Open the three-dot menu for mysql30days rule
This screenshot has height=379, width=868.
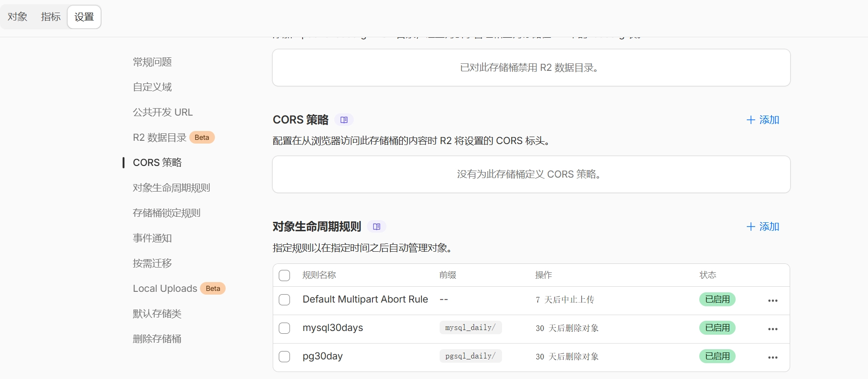coord(772,329)
